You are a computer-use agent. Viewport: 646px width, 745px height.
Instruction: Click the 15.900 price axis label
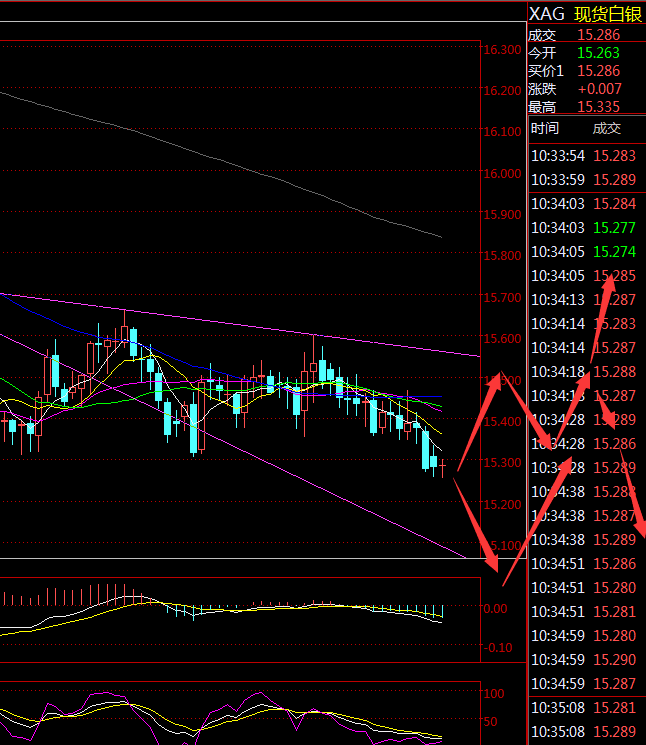(502, 215)
